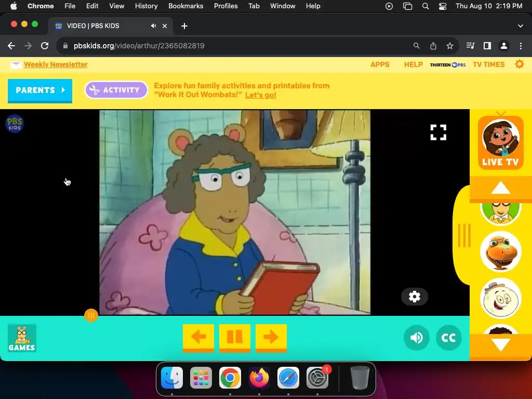
Task: Open Chrome profile menu
Action: [504, 46]
